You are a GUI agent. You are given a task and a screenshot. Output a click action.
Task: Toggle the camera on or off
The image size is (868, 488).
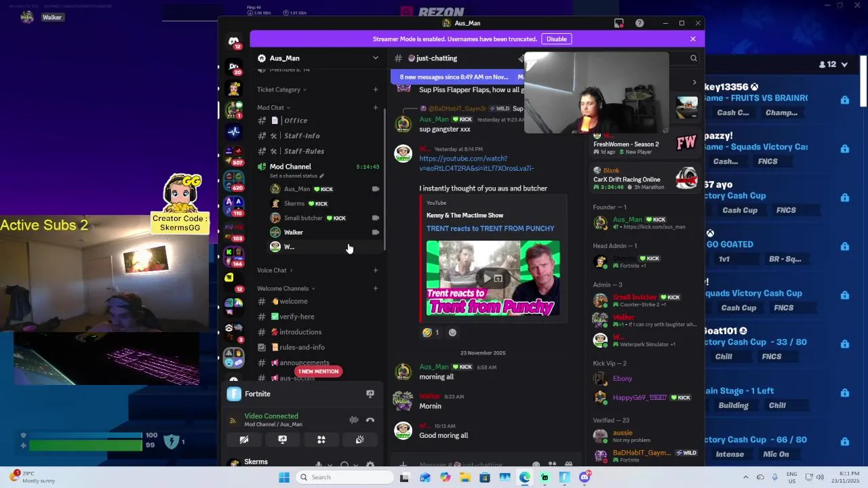click(244, 440)
